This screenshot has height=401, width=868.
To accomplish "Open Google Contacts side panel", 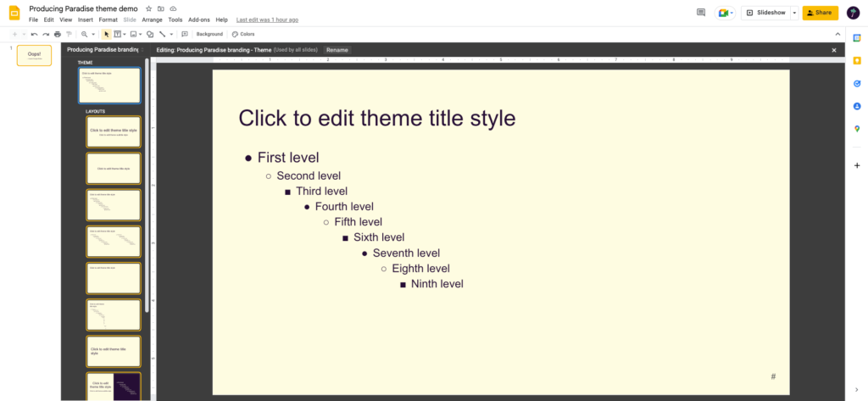I will pyautogui.click(x=857, y=106).
